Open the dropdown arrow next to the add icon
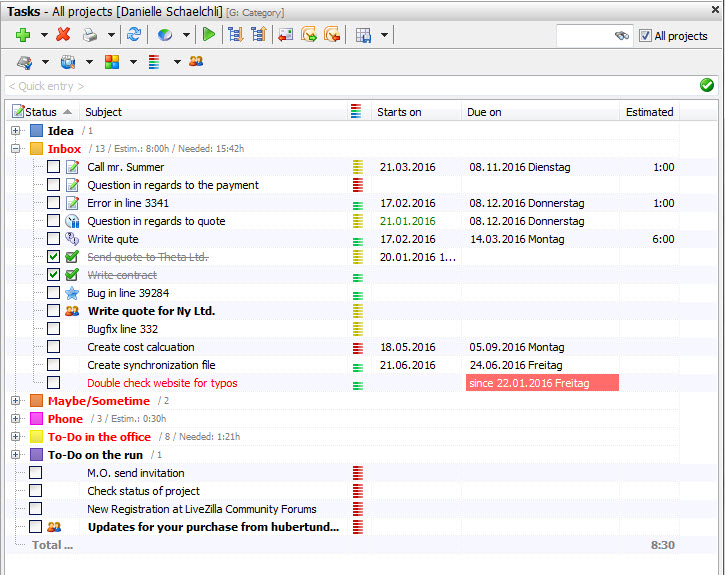This screenshot has height=575, width=725. tap(44, 35)
